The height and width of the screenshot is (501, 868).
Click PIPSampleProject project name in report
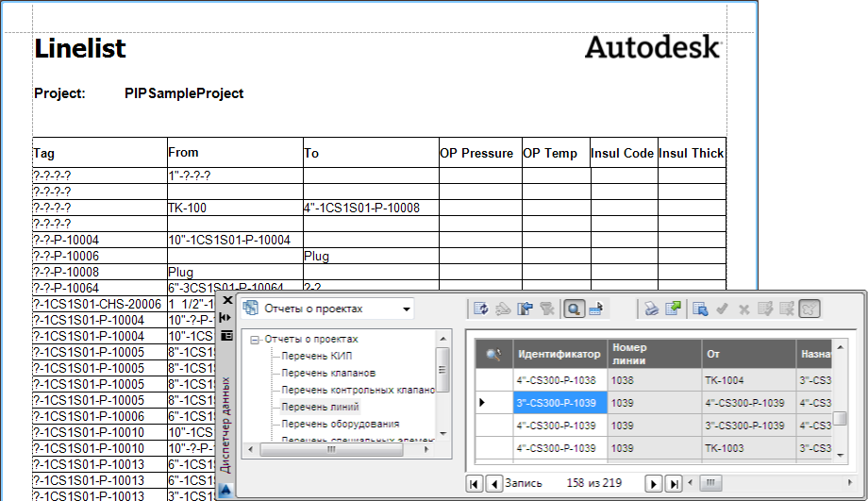184,93
